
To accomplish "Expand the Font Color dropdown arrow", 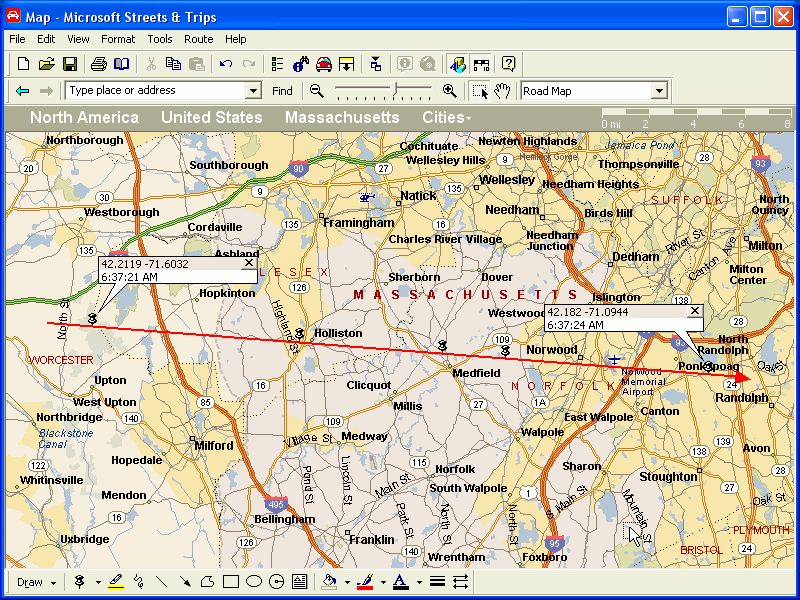I will (419, 582).
